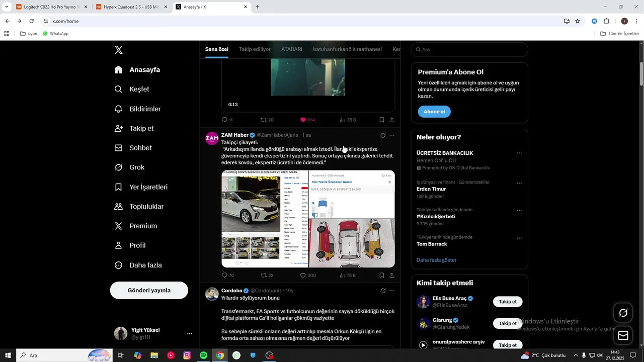Open Yer İşaretleri bookmarks

141,187
